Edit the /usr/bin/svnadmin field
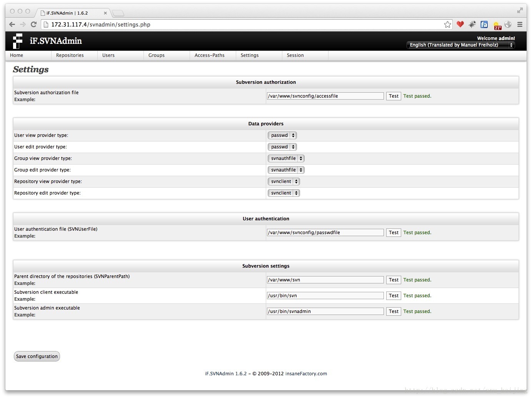This screenshot has width=532, height=398. (325, 311)
